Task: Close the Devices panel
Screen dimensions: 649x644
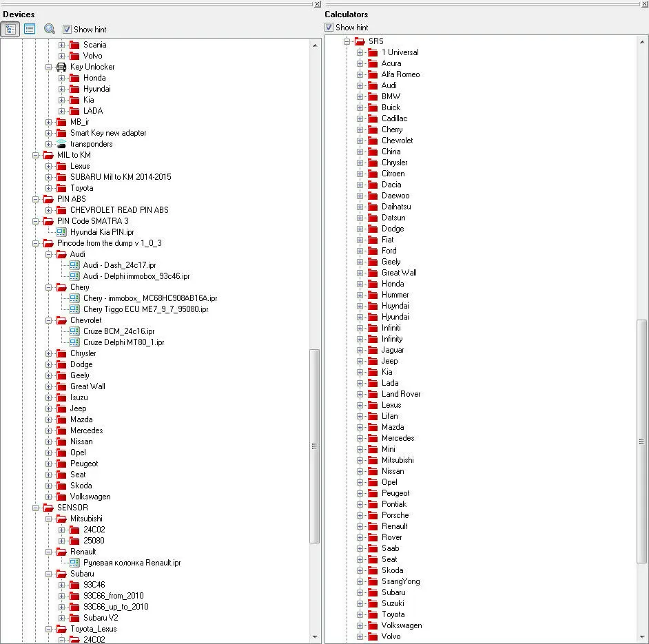Action: [x=317, y=3]
